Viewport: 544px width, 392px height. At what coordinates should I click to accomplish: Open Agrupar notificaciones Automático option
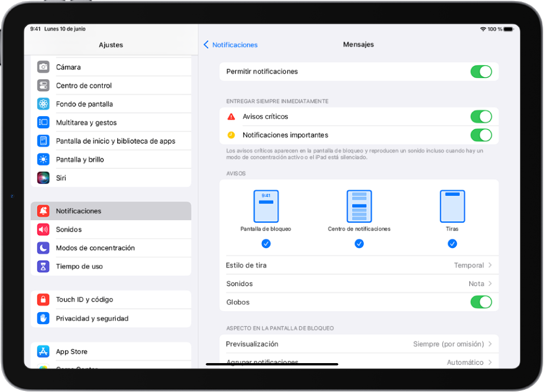click(x=359, y=362)
